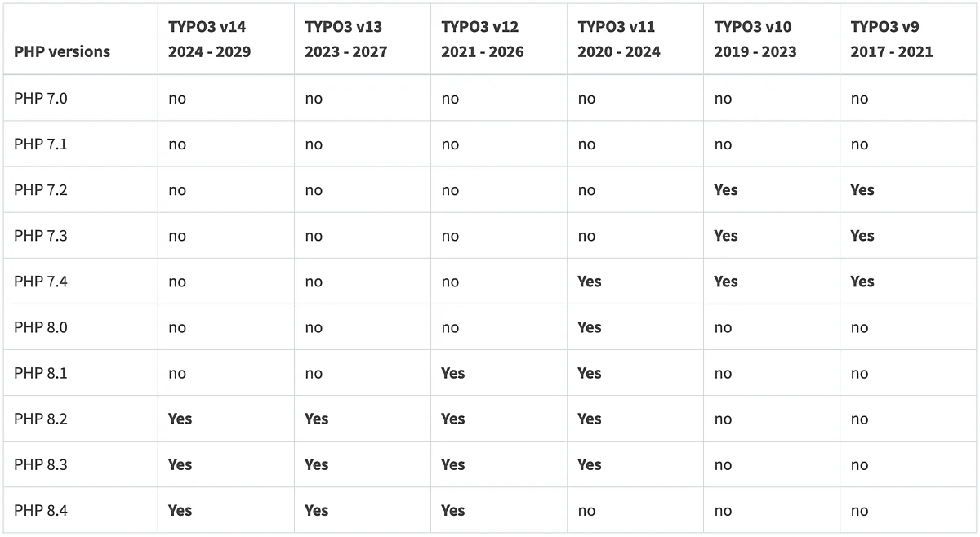The image size is (980, 537).
Task: Click no for PHP 8.4 under TYPO3 v11
Action: pyautogui.click(x=586, y=511)
